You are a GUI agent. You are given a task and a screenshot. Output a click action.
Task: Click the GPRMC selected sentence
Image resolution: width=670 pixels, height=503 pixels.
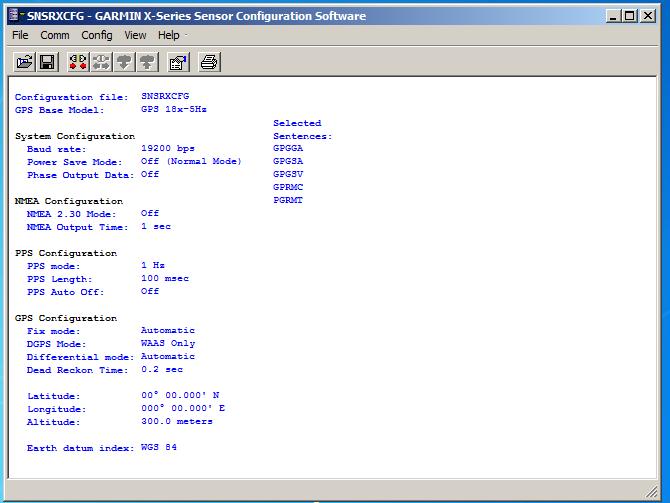click(288, 187)
